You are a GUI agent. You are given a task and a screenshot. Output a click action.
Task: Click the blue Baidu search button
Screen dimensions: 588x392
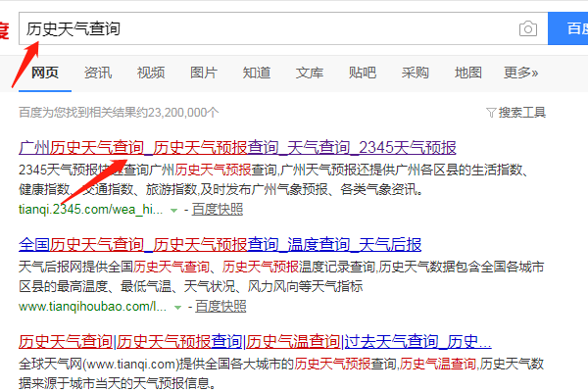point(567,28)
